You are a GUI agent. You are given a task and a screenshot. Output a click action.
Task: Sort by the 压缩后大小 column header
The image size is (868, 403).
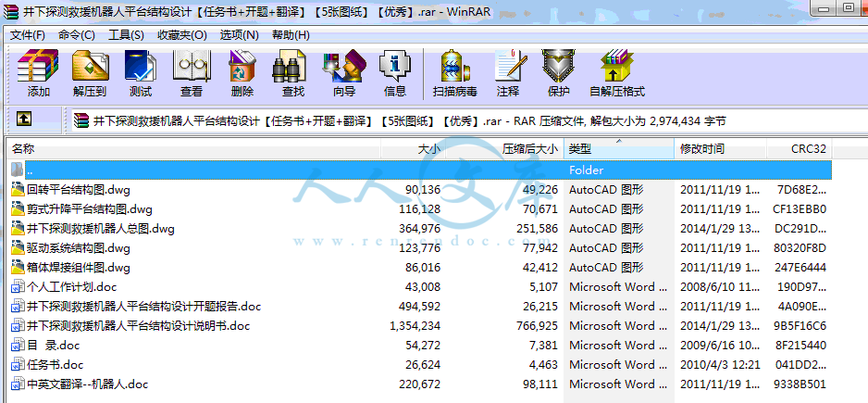click(505, 148)
